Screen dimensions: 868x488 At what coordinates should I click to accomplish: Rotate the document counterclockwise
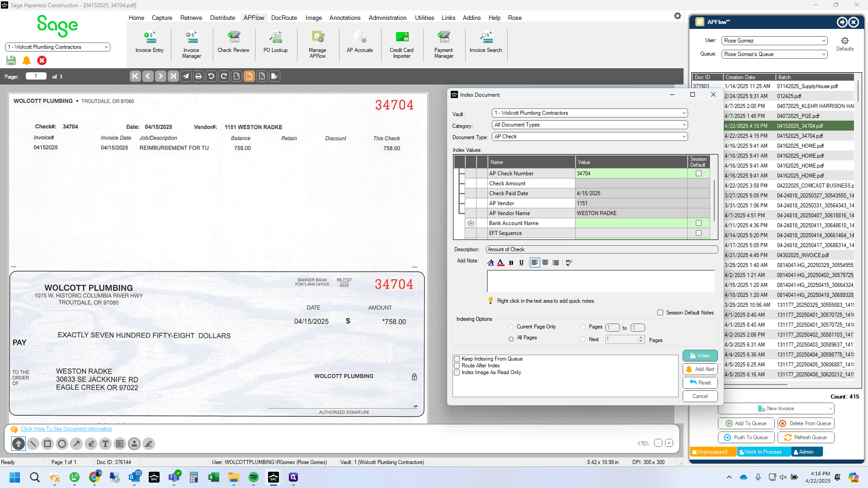pos(211,76)
